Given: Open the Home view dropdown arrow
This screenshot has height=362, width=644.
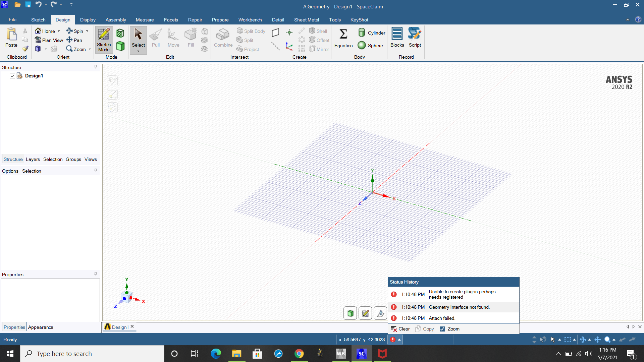Looking at the screenshot, I should 59,31.
